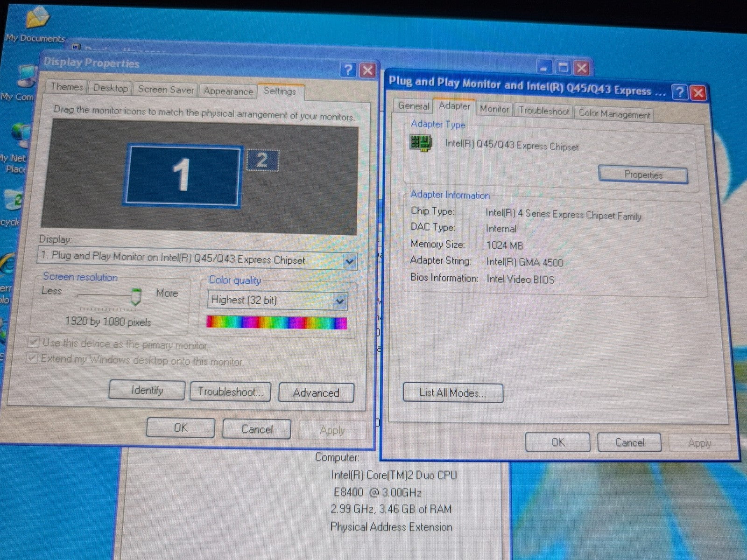Open the Screen Saver tab
The height and width of the screenshot is (560, 747).
[166, 90]
